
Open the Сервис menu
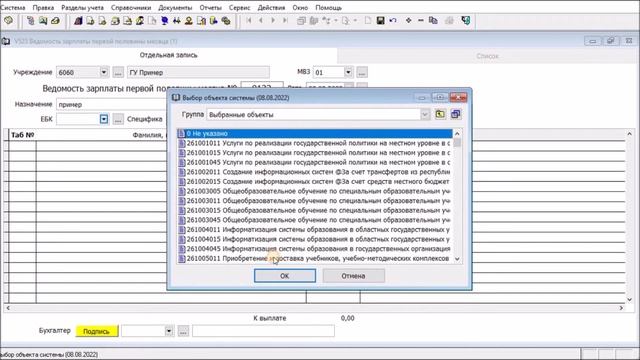pyautogui.click(x=240, y=7)
